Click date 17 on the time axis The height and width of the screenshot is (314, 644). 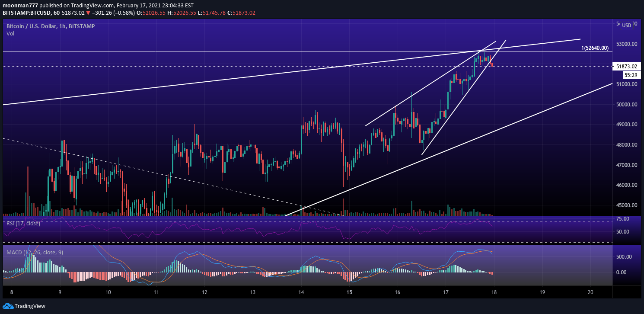446,292
